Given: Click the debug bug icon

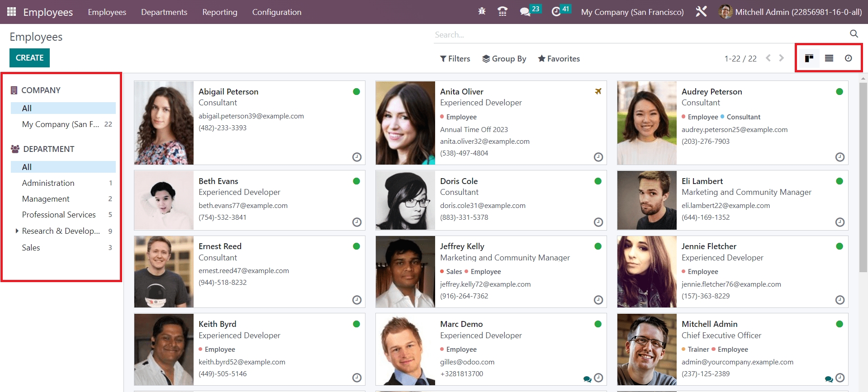Looking at the screenshot, I should [482, 11].
